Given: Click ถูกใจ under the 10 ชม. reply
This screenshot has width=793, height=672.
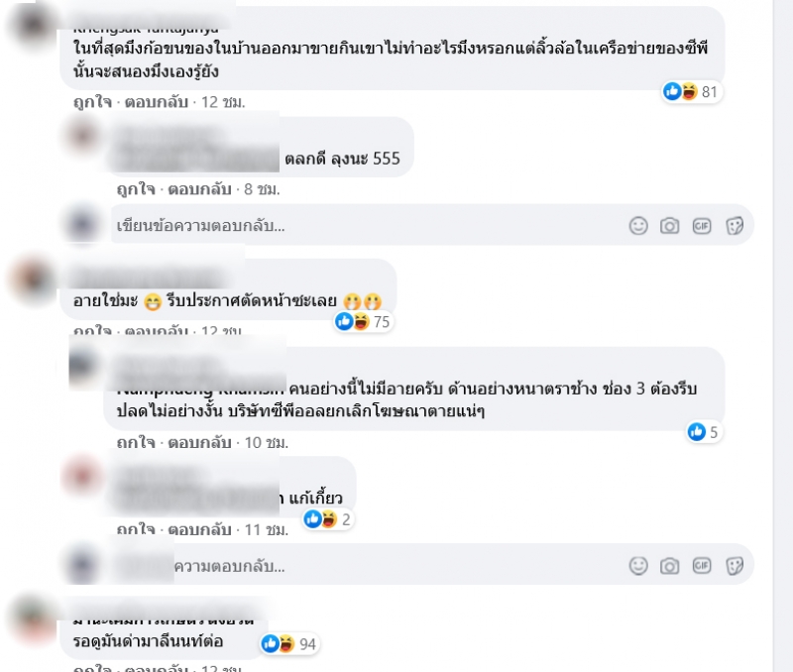Looking at the screenshot, I should click(136, 442).
